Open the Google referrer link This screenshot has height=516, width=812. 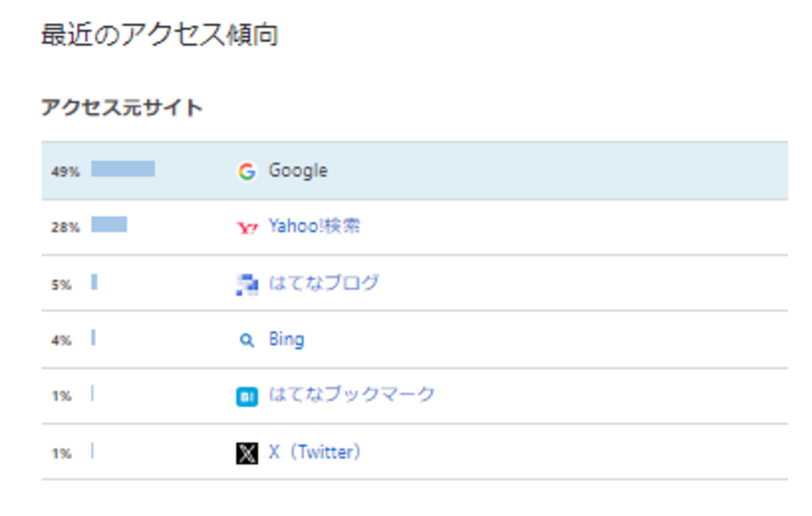[298, 171]
